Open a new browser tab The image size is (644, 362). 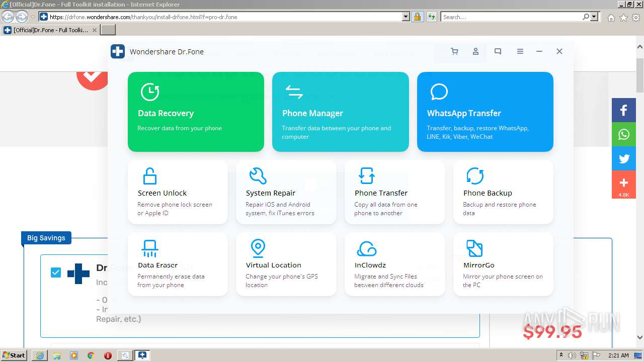108,30
